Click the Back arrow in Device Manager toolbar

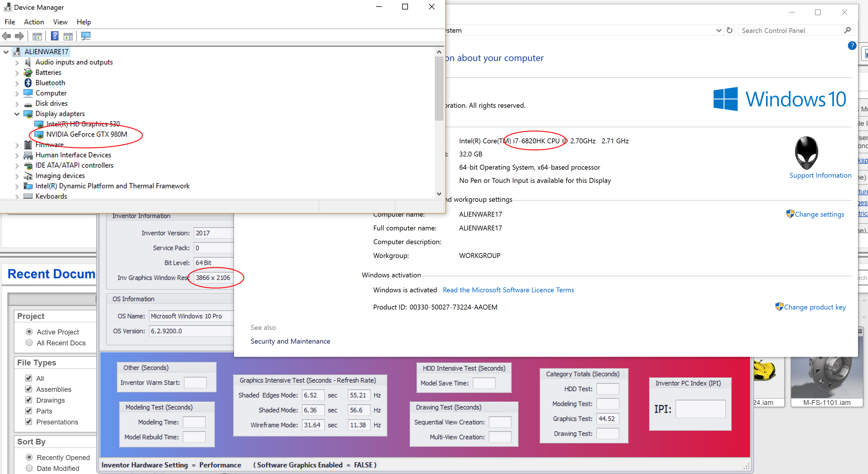(6, 36)
